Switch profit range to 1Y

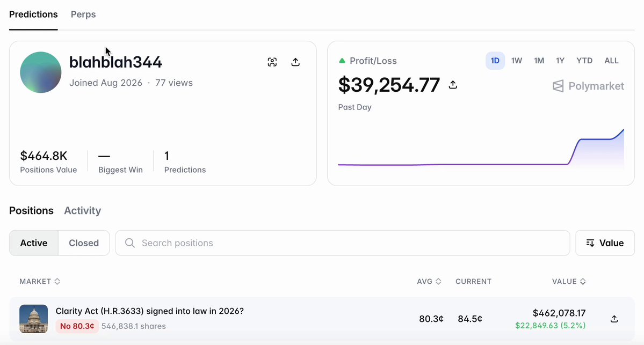560,61
